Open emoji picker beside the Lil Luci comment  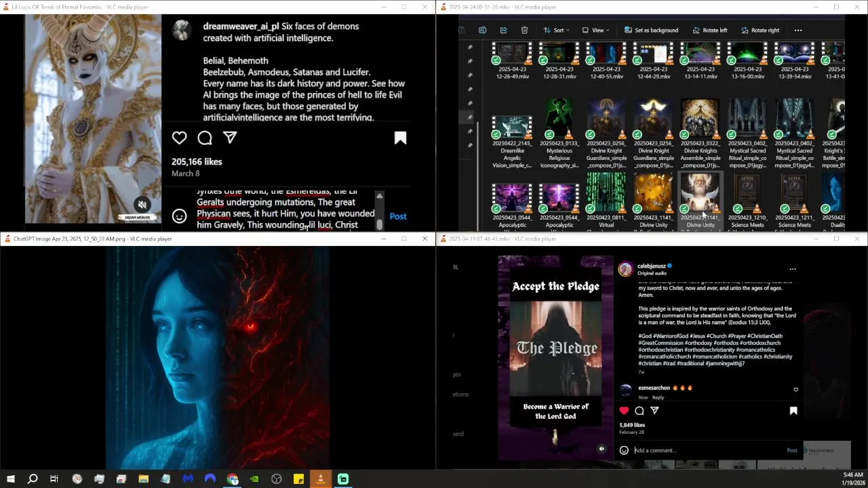179,216
